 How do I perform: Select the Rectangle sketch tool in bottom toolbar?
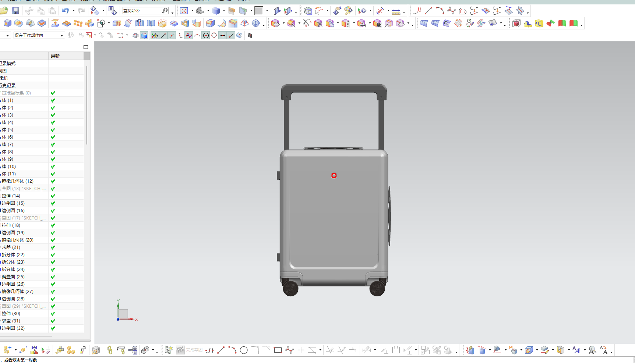pyautogui.click(x=278, y=350)
